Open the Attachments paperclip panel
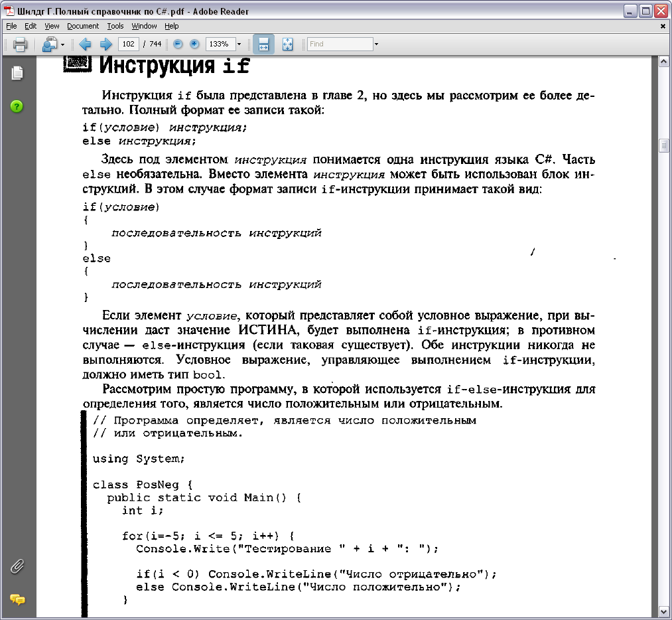Image resolution: width=672 pixels, height=620 pixels. point(17,566)
